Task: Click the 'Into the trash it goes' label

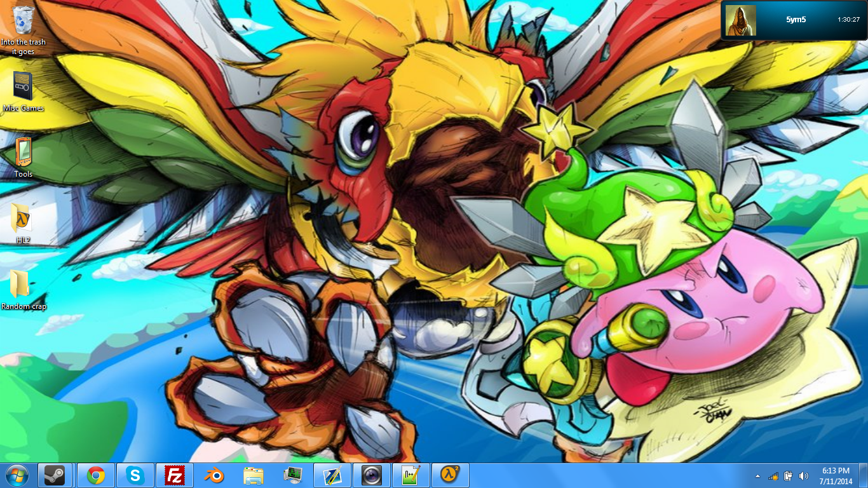Action: point(24,46)
